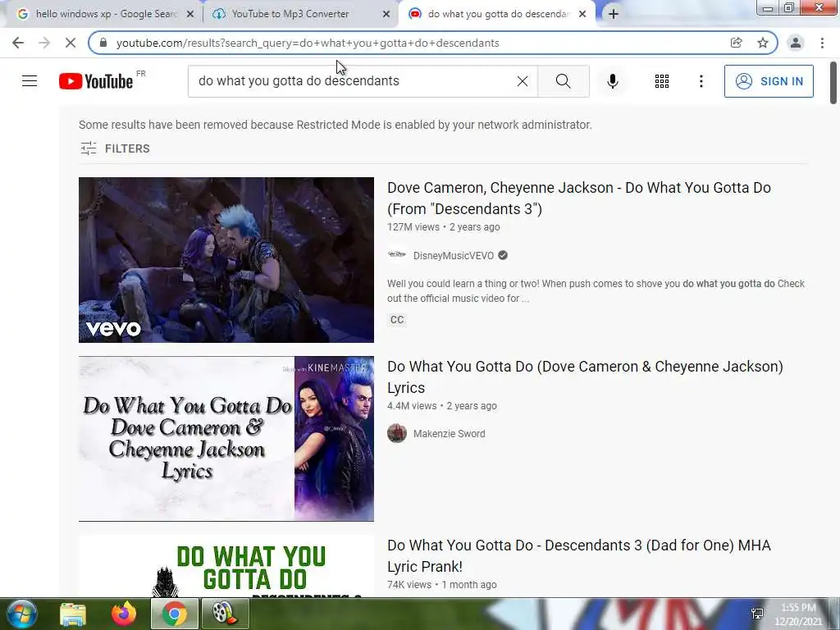Click the YouTube logo to go home
Viewport: 840px width, 630px height.
click(x=96, y=81)
